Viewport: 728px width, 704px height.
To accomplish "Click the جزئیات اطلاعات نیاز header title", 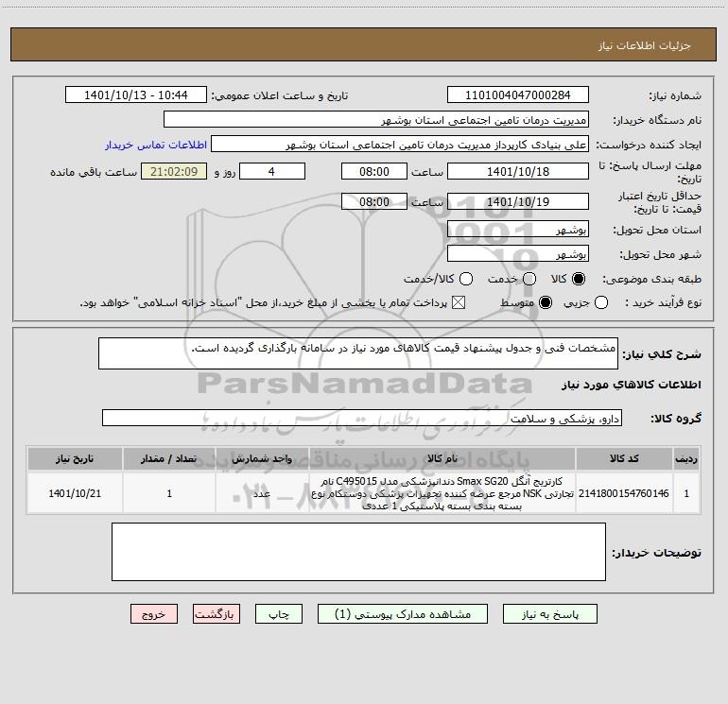I will (x=645, y=45).
